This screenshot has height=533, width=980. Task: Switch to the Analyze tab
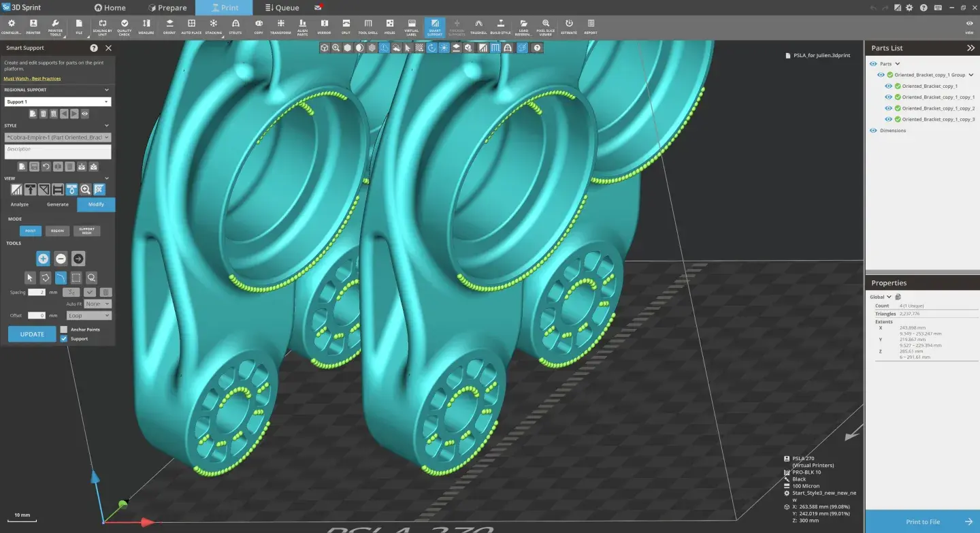coord(20,204)
